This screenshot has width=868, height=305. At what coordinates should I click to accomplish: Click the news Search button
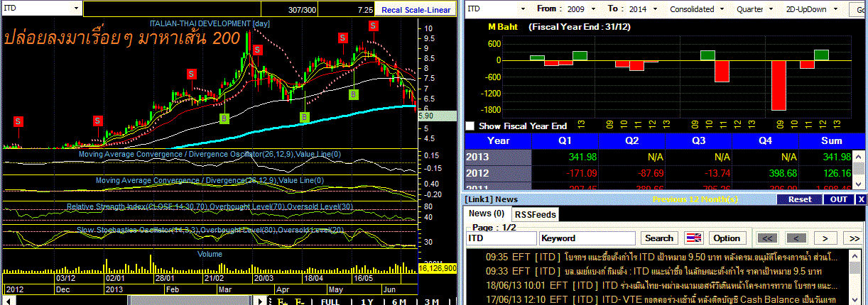pyautogui.click(x=658, y=238)
